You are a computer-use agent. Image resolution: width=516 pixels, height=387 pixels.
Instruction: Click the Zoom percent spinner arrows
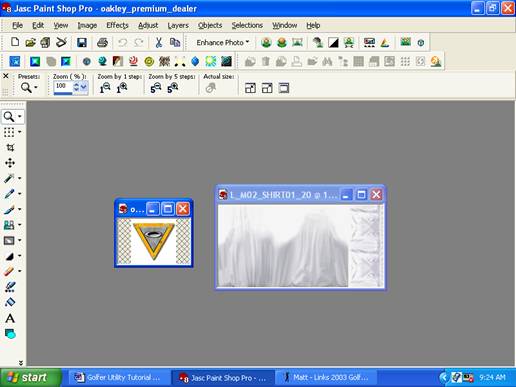tap(76, 87)
